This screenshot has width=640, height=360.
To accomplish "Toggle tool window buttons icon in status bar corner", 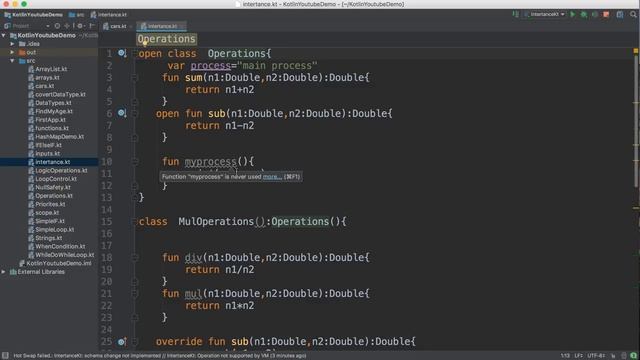I will point(5,356).
